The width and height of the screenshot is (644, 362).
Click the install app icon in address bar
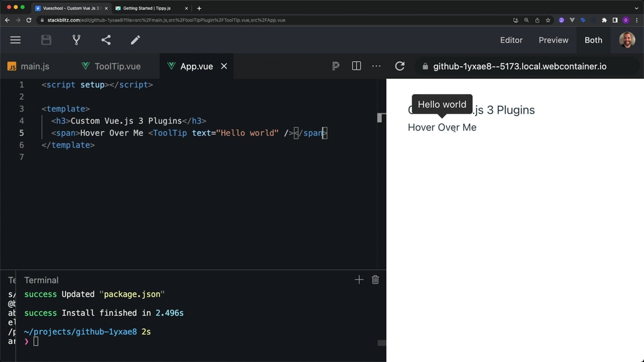516,20
